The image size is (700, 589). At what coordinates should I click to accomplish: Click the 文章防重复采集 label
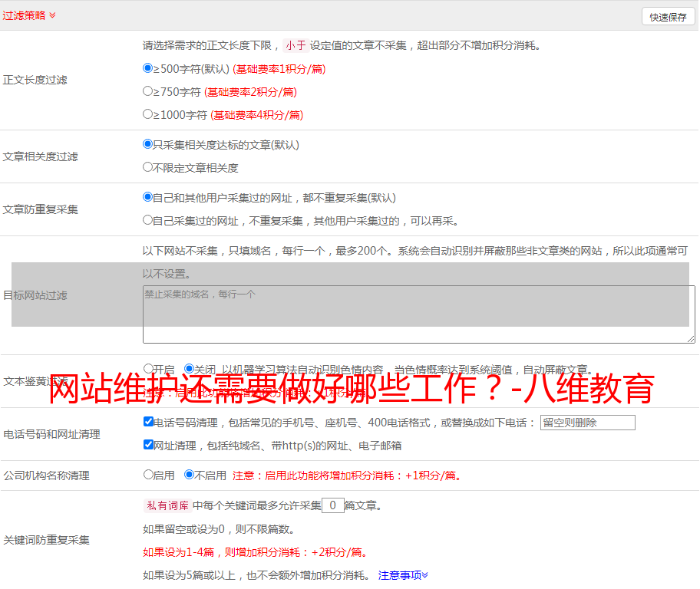(41, 209)
